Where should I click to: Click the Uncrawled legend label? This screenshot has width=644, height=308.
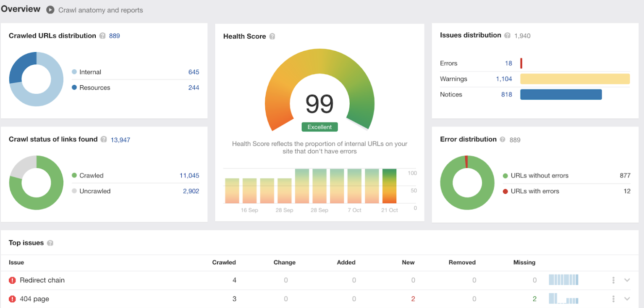95,191
